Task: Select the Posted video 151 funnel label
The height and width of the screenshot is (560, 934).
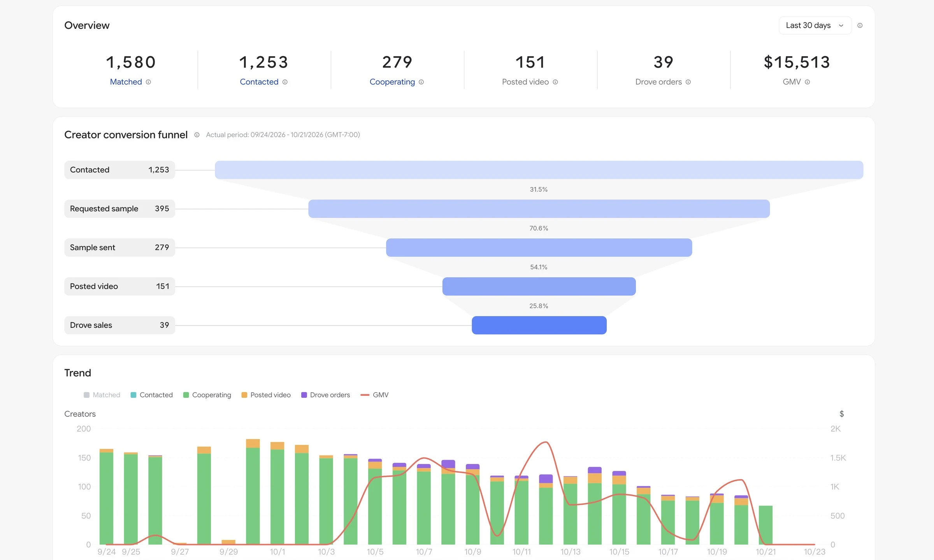Action: [119, 287]
